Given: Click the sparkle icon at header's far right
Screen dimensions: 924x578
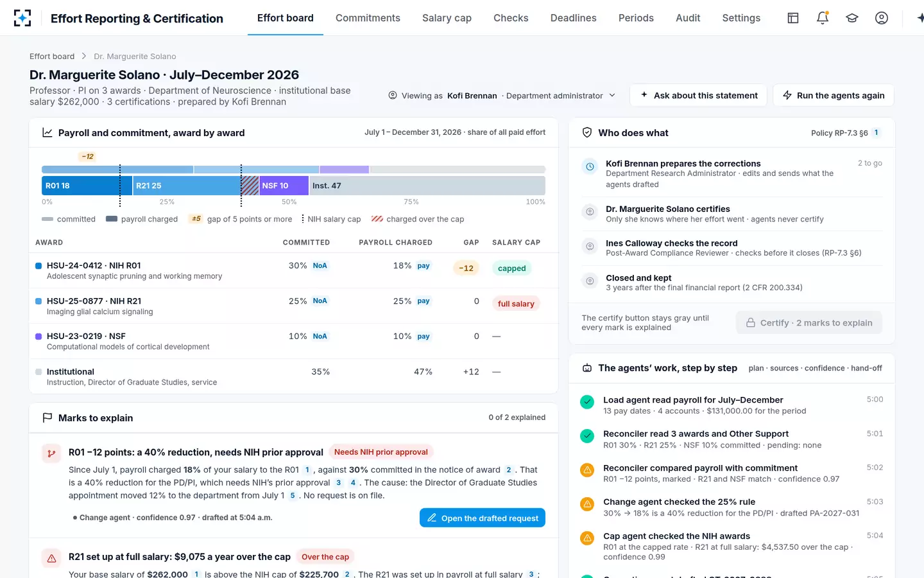Looking at the screenshot, I should (x=920, y=18).
